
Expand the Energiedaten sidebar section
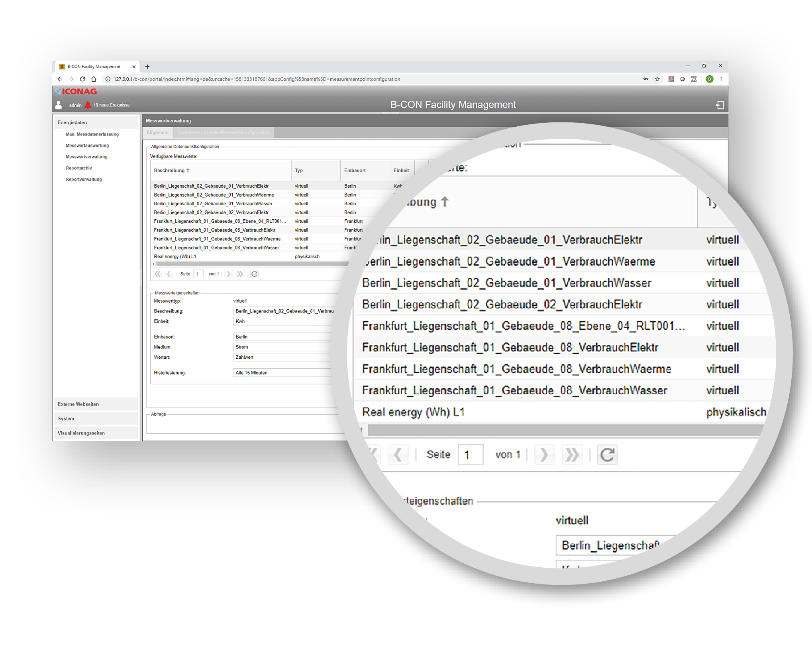(x=73, y=122)
